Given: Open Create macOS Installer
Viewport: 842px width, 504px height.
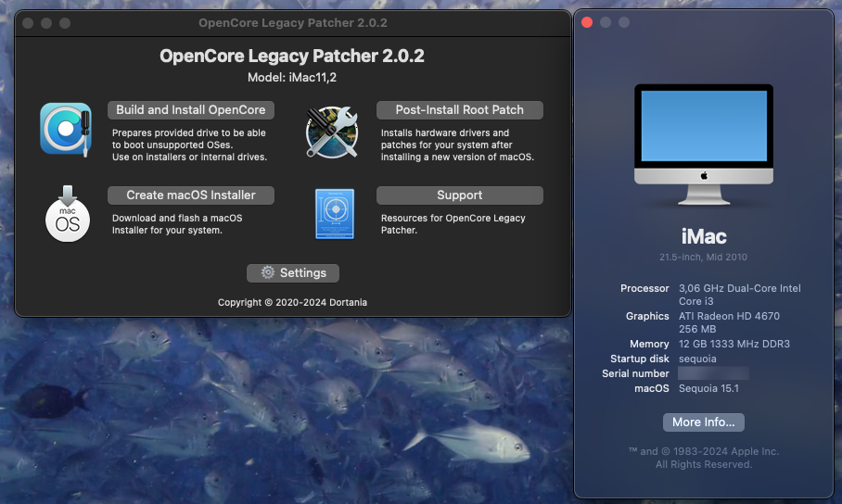Looking at the screenshot, I should [191, 195].
